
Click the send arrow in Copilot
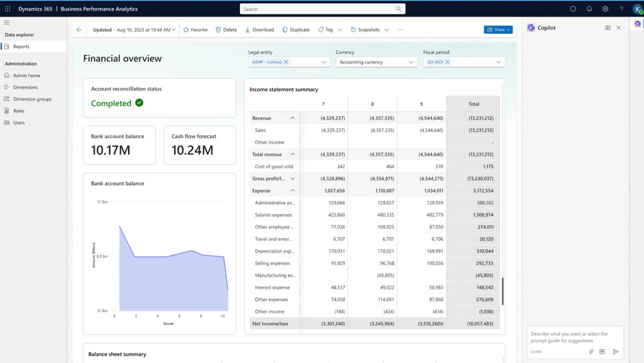616,352
